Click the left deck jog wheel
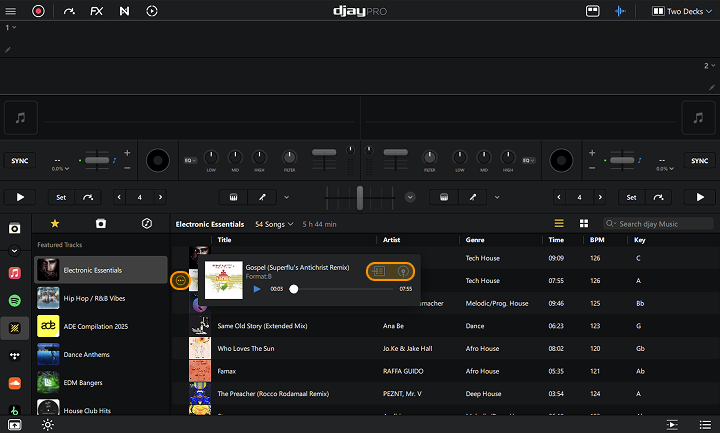This screenshot has height=433, width=720. coord(158,161)
